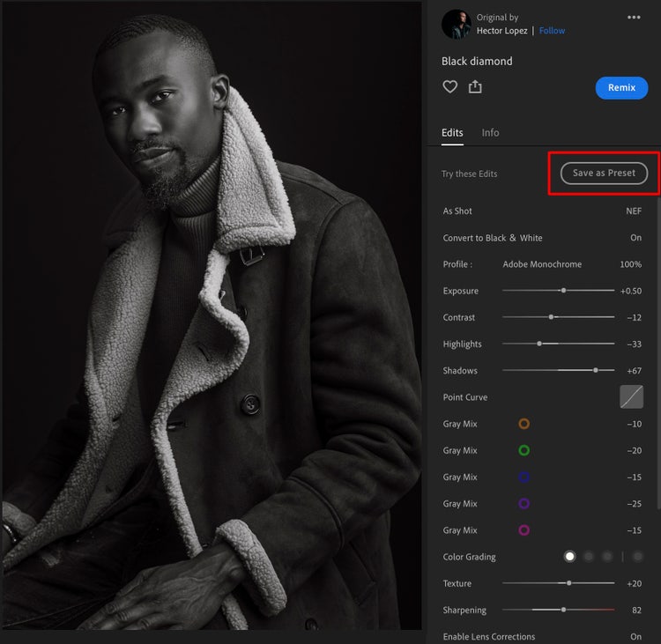Click the edits panel scrollbar
Screen dimensions: 661x644
click(x=658, y=354)
